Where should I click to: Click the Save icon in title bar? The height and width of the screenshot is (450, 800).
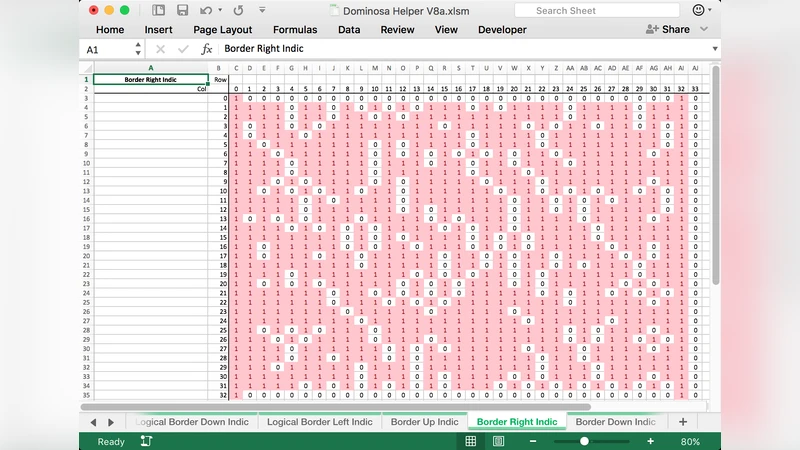182,10
